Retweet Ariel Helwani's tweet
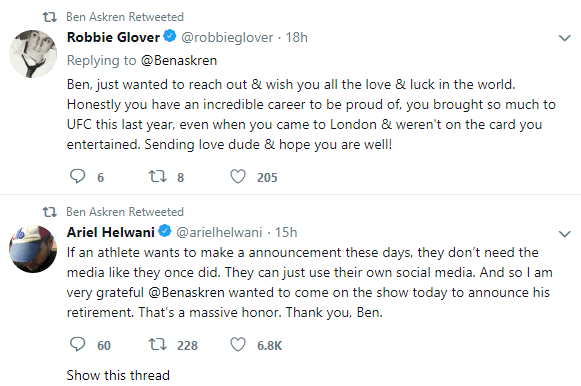 157,345
